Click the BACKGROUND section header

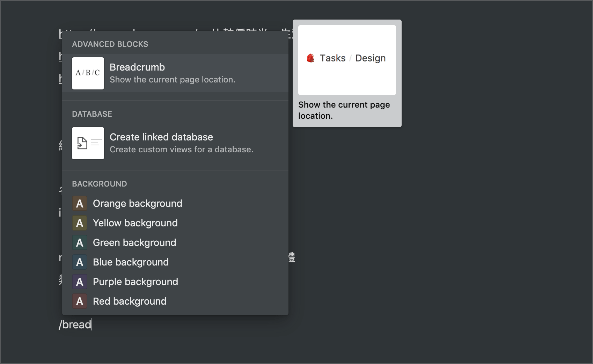tap(100, 184)
